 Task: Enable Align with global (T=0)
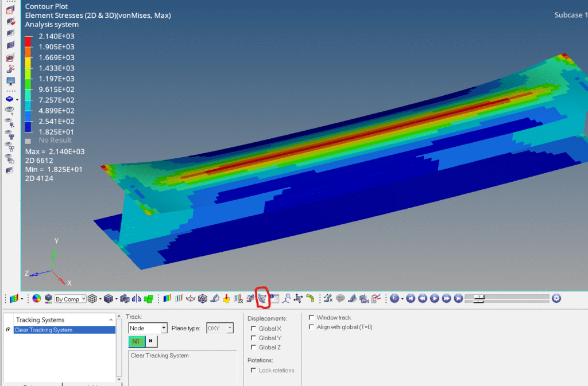click(312, 327)
